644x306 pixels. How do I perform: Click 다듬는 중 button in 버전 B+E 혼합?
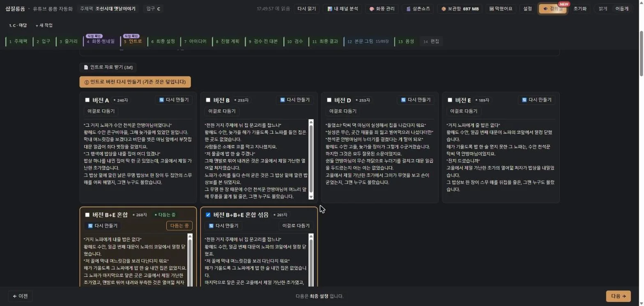(179, 226)
